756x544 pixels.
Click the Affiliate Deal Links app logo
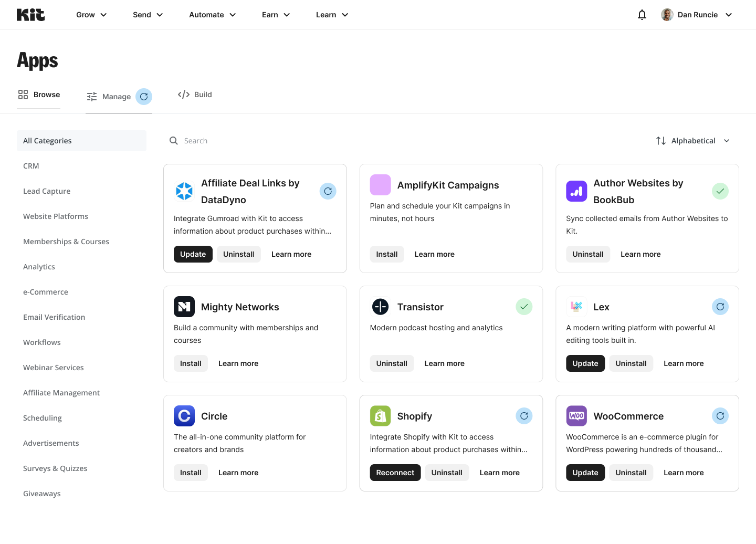184,191
